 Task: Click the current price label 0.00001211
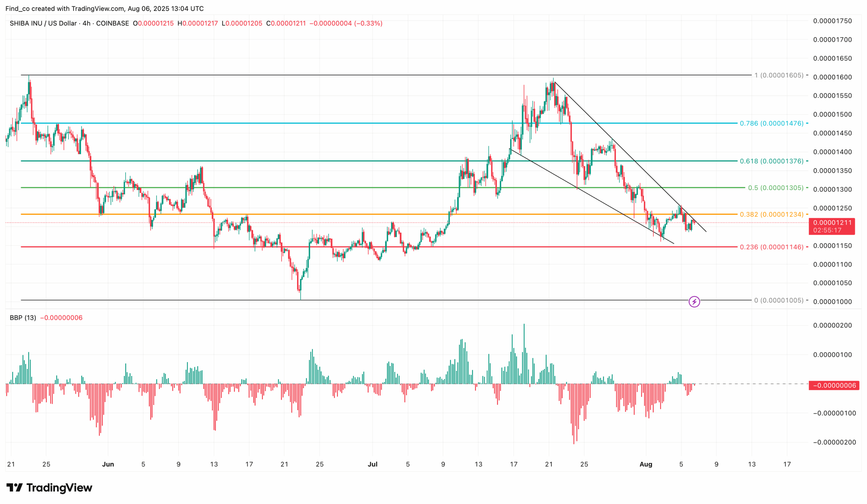click(832, 223)
